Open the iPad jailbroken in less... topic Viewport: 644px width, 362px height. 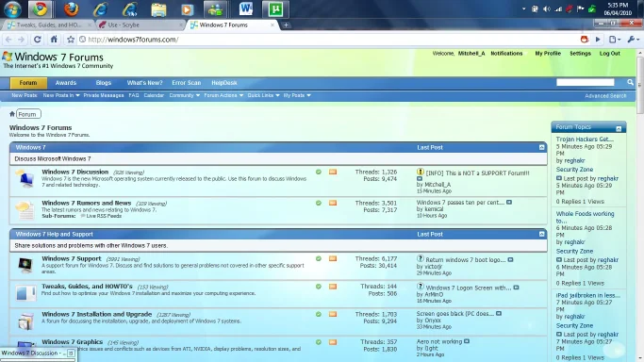588,295
